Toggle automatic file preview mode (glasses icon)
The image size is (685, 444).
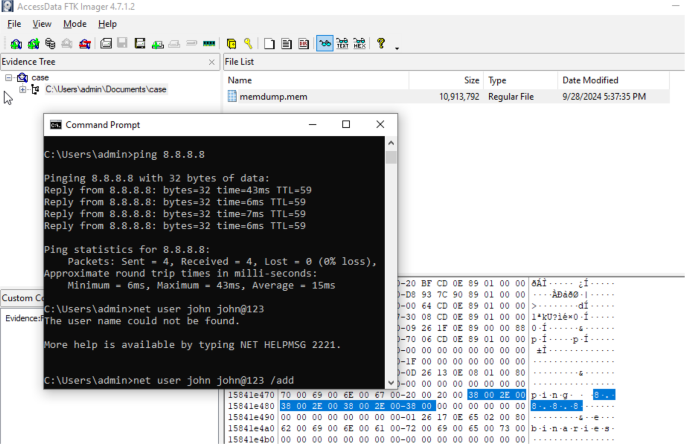point(325,44)
